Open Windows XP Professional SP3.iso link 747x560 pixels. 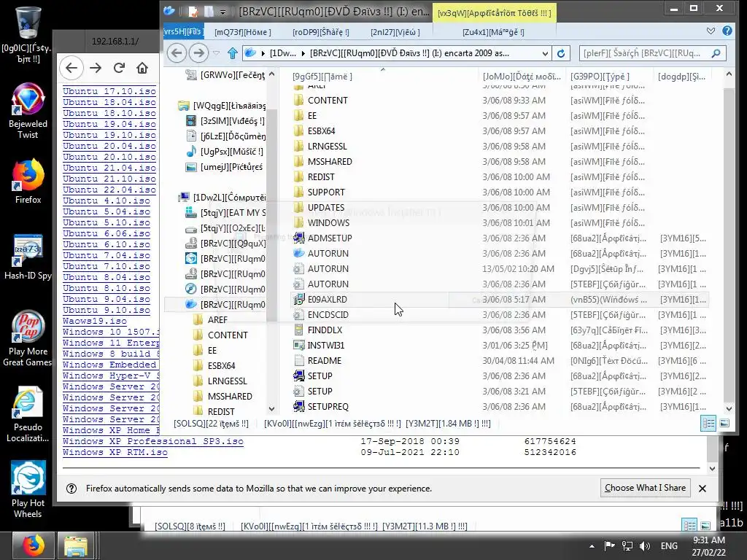(153, 441)
